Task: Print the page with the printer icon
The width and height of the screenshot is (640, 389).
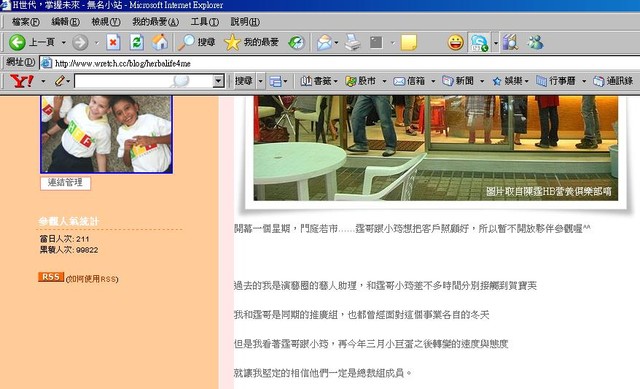Action: (352, 42)
